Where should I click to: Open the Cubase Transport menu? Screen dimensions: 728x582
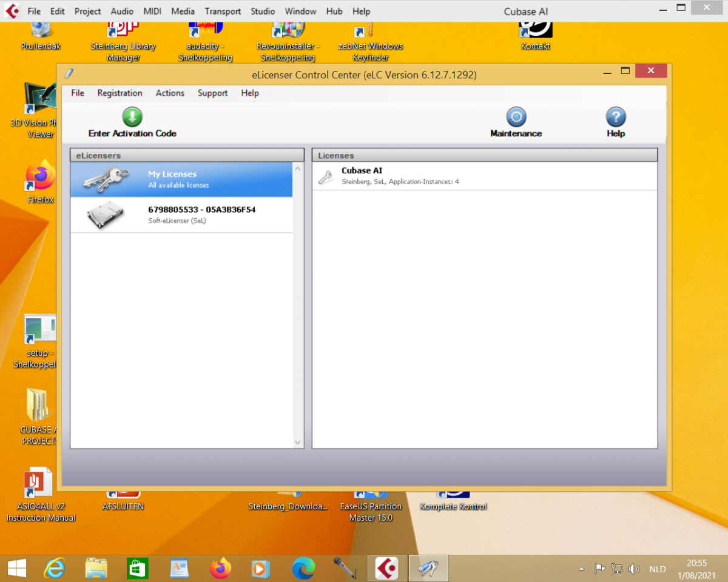[x=223, y=11]
